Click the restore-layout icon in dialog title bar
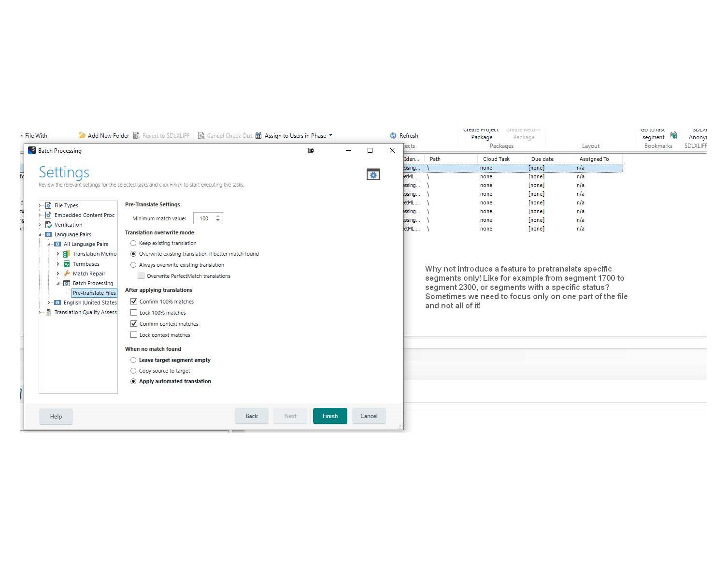The image size is (728, 563). tap(311, 150)
